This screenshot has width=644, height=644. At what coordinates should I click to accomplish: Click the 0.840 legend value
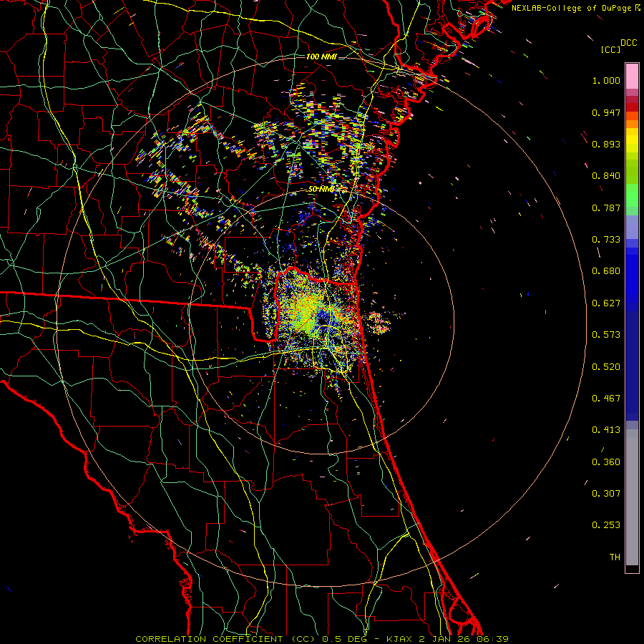click(606, 176)
